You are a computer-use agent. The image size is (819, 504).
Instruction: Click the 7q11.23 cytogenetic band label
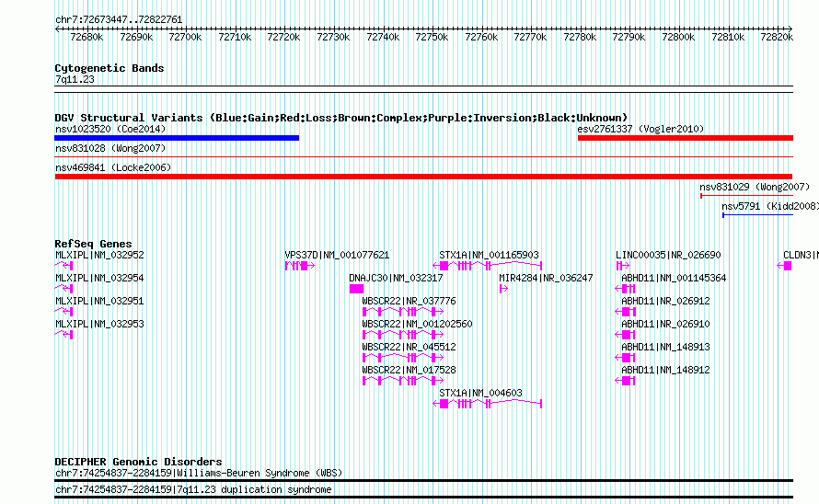(x=75, y=79)
